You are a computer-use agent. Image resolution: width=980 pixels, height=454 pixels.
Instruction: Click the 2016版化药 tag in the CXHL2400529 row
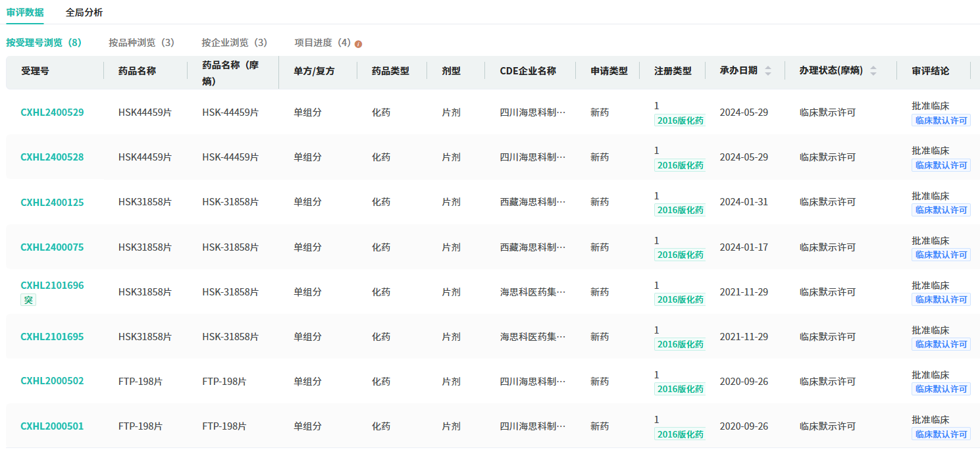pyautogui.click(x=680, y=120)
